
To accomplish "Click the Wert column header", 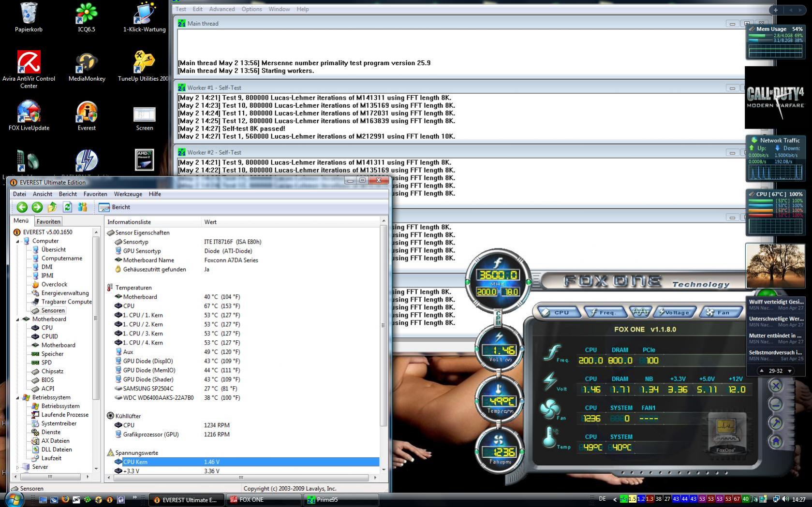I will [291, 222].
